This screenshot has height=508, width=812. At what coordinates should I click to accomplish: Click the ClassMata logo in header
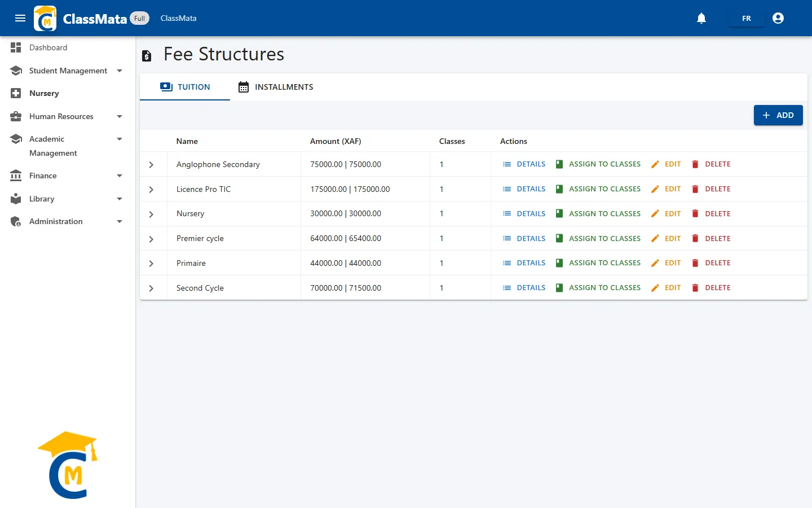[x=45, y=18]
